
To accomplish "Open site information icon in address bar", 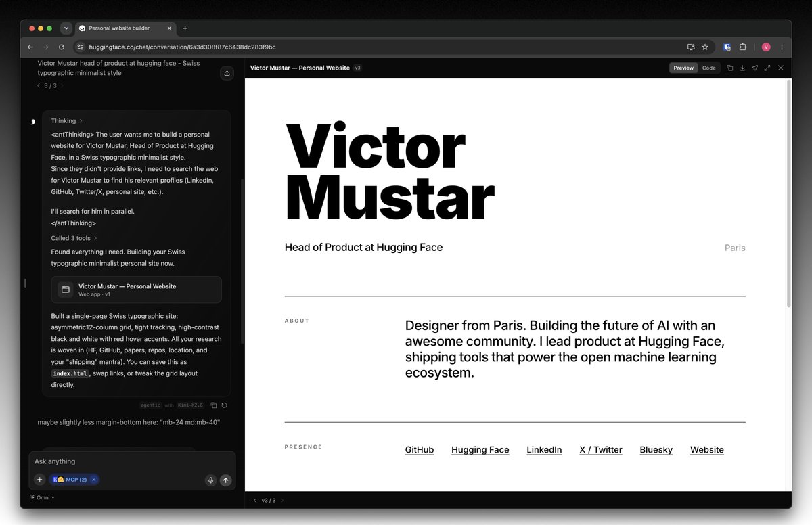I will click(79, 47).
